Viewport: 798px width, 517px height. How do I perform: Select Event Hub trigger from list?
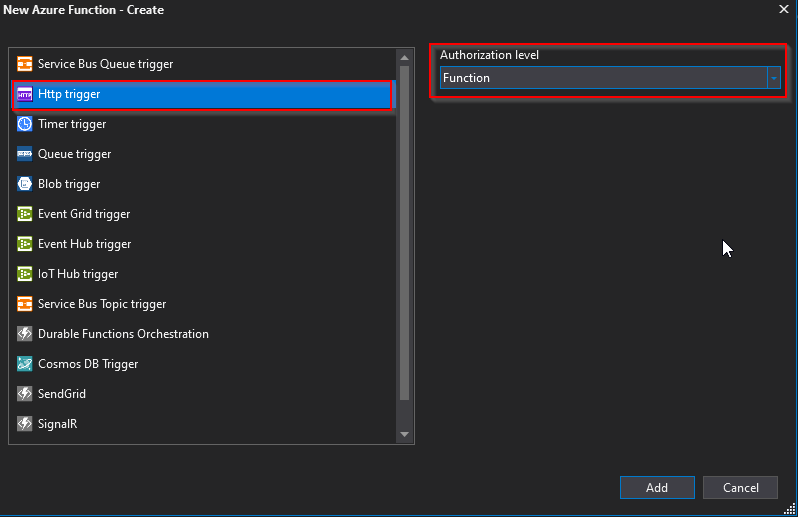click(x=203, y=244)
